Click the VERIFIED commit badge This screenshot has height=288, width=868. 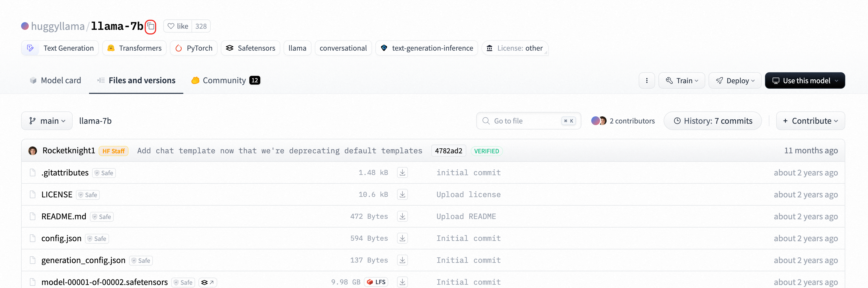tap(487, 151)
